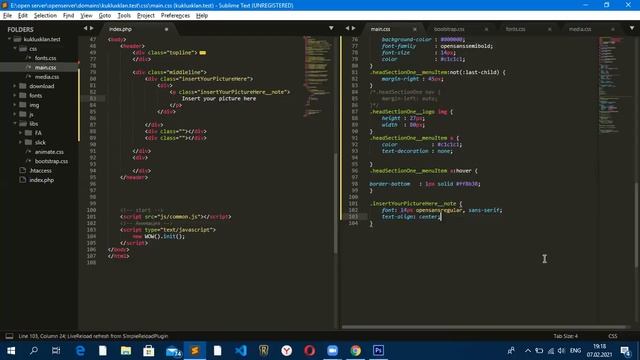The width and height of the screenshot is (640, 360).
Task: Open Visual Studio Code from taskbar
Action: [241, 351]
